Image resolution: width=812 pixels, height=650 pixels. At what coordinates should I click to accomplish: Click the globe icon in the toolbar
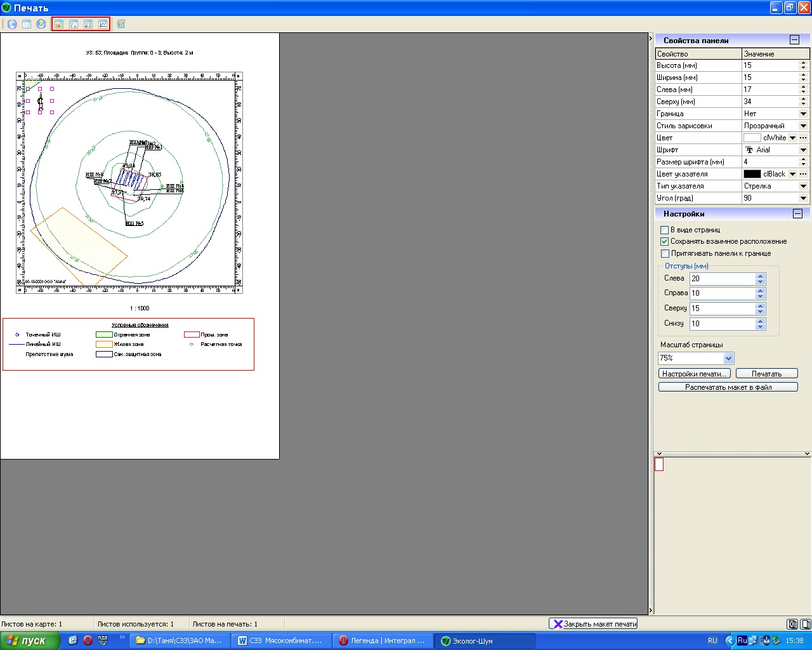point(12,24)
